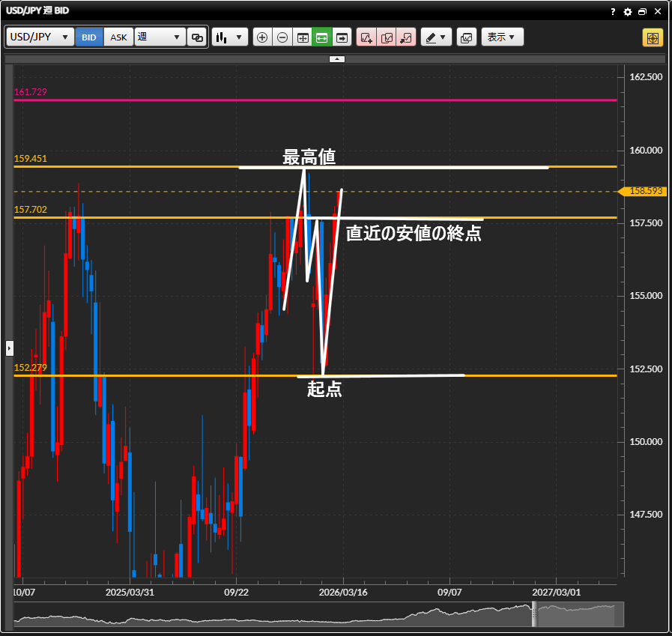Collapse the toolbar with the up arrow
The height and width of the screenshot is (636, 672).
[337, 58]
